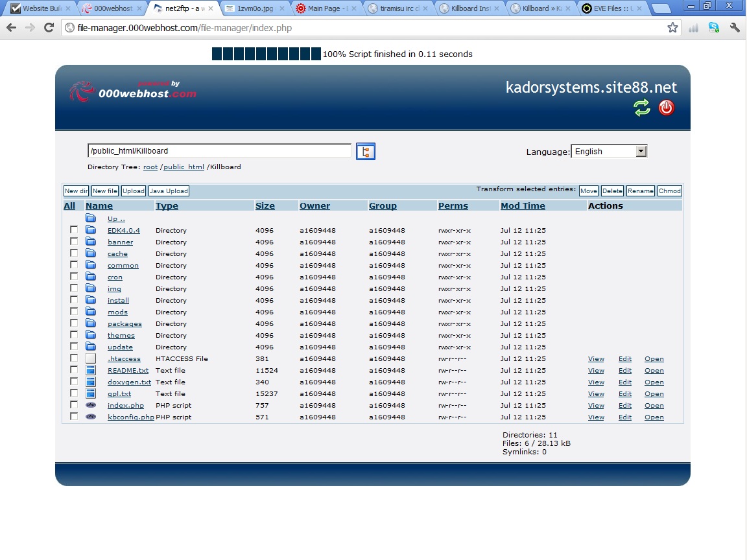Click the Java Upload button
747x560 pixels.
(169, 191)
